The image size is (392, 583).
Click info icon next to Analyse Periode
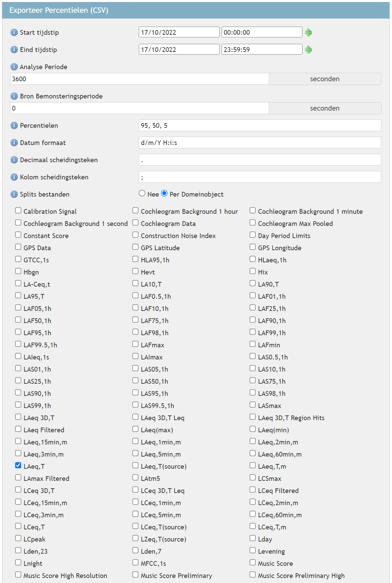pyautogui.click(x=14, y=67)
